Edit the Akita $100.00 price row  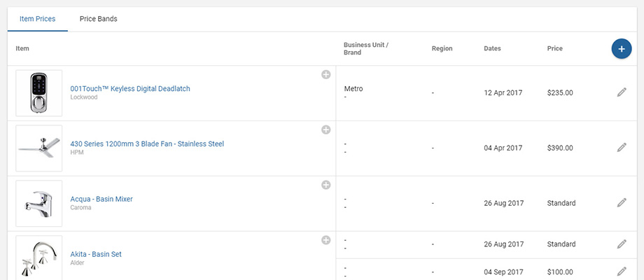click(x=621, y=272)
